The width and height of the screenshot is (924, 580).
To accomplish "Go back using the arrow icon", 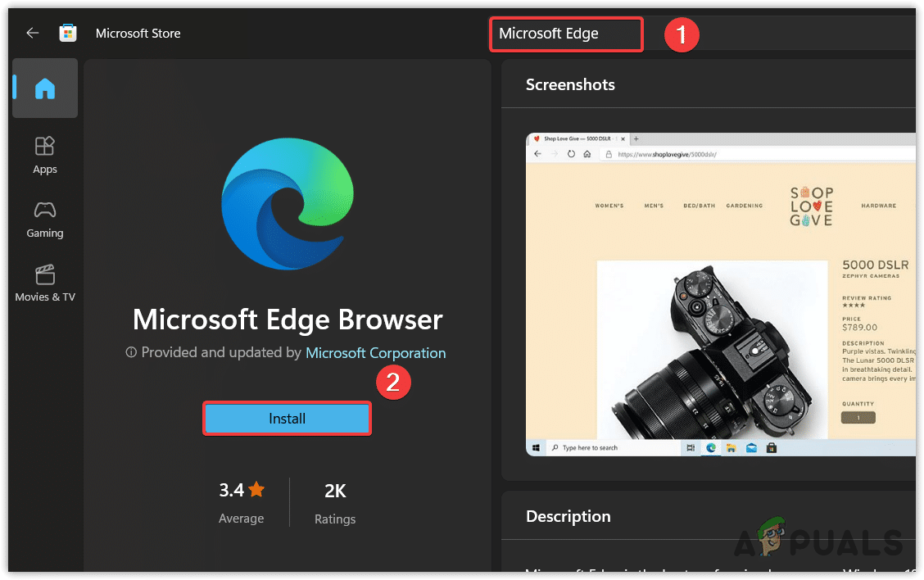I will [x=32, y=33].
